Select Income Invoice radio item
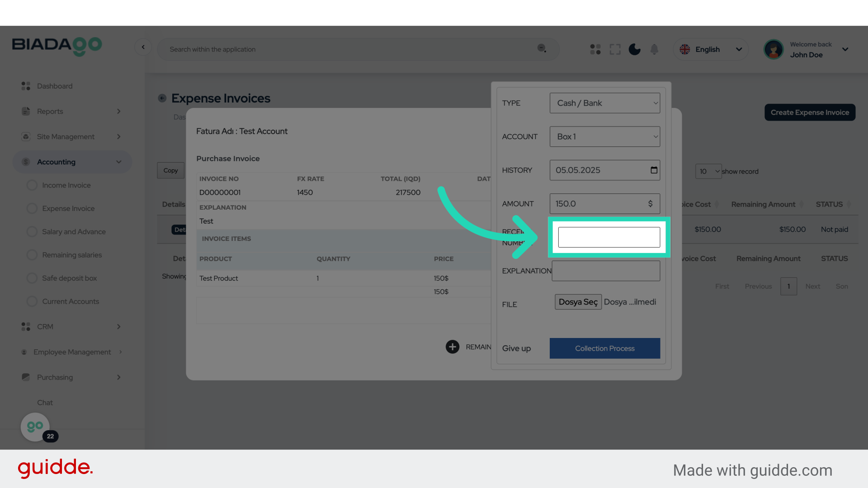 click(x=32, y=185)
